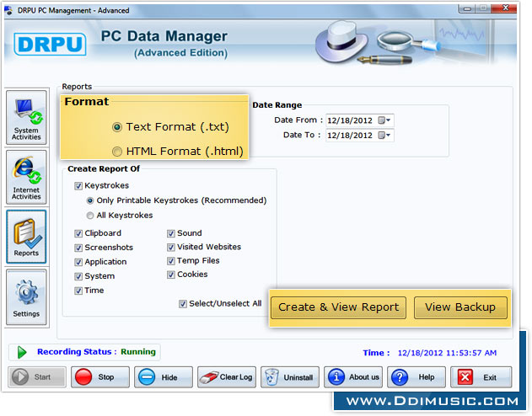Open the Internet Activities panel

pos(26,177)
